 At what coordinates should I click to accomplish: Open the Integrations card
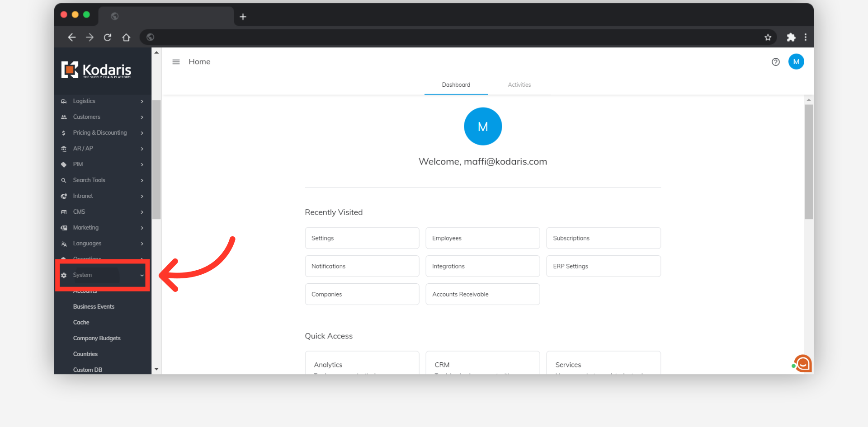point(483,266)
